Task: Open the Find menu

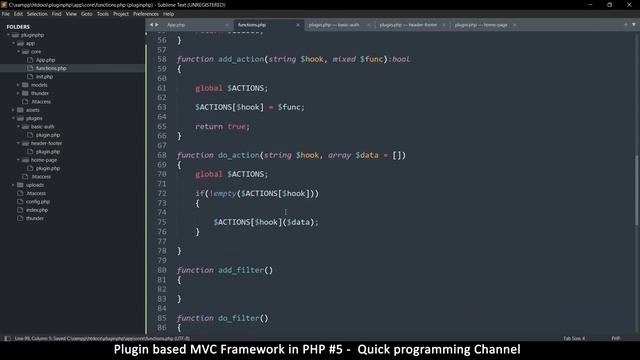Action: point(56,14)
